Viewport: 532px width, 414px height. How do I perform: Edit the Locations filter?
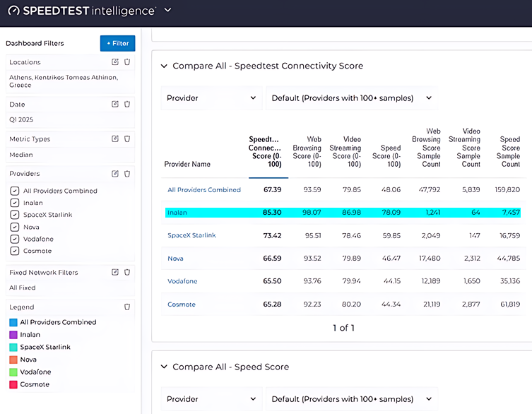[115, 62]
